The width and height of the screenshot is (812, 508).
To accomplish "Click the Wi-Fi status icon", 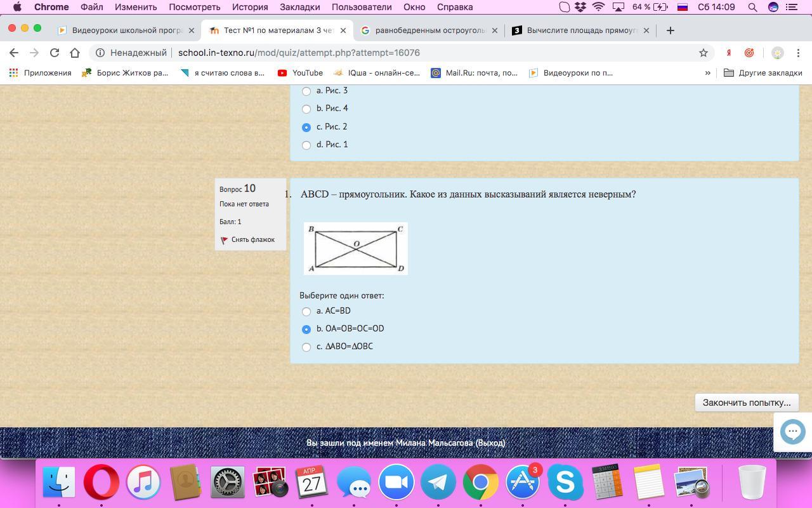I will point(598,7).
